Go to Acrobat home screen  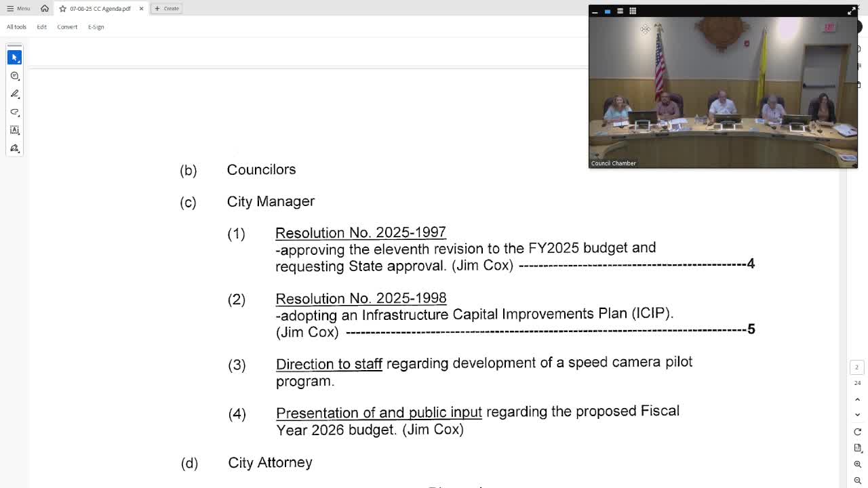coord(45,8)
